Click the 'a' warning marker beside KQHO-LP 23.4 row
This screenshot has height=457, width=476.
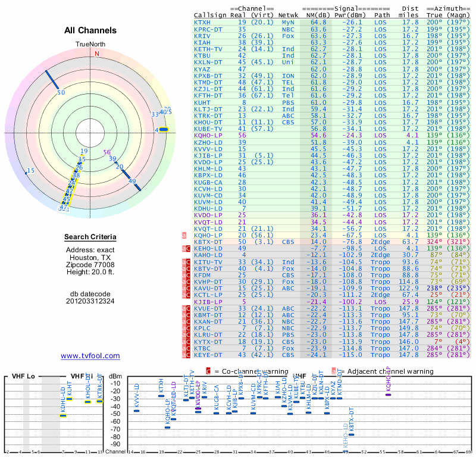pyautogui.click(x=184, y=235)
